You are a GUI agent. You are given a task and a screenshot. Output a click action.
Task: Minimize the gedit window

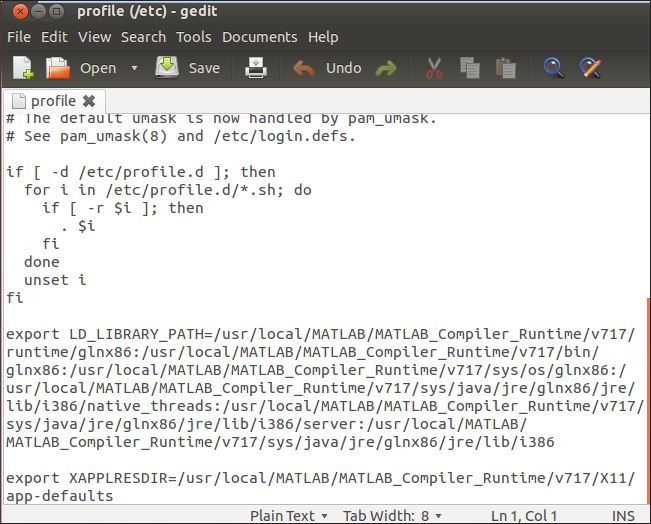[38, 11]
